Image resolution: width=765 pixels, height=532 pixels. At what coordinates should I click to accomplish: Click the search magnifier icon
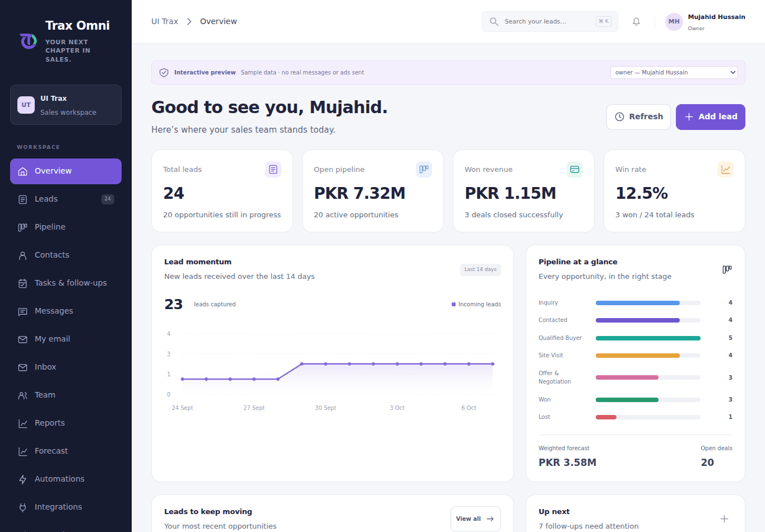click(494, 21)
